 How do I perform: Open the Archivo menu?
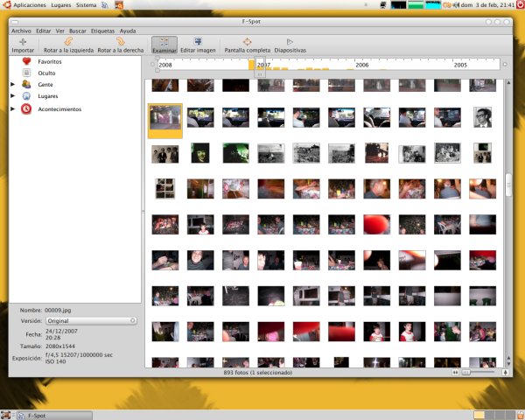[21, 31]
